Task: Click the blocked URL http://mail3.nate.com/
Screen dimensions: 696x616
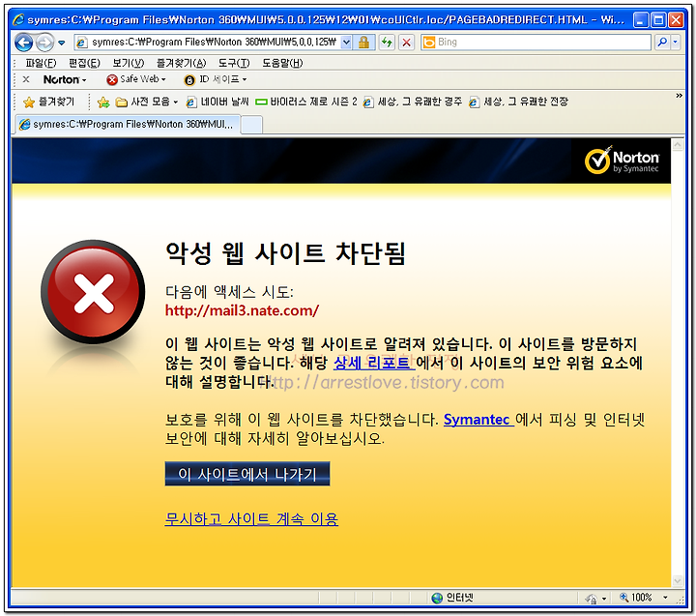Action: pos(242,310)
